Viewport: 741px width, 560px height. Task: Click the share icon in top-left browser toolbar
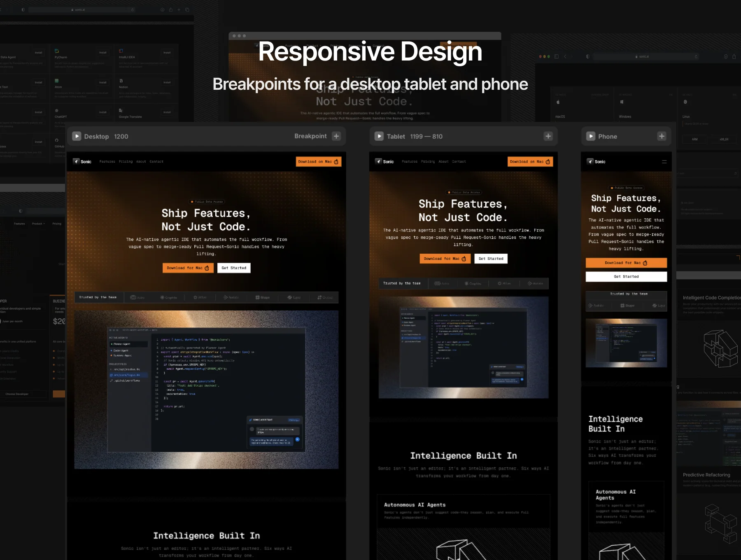point(170,9)
